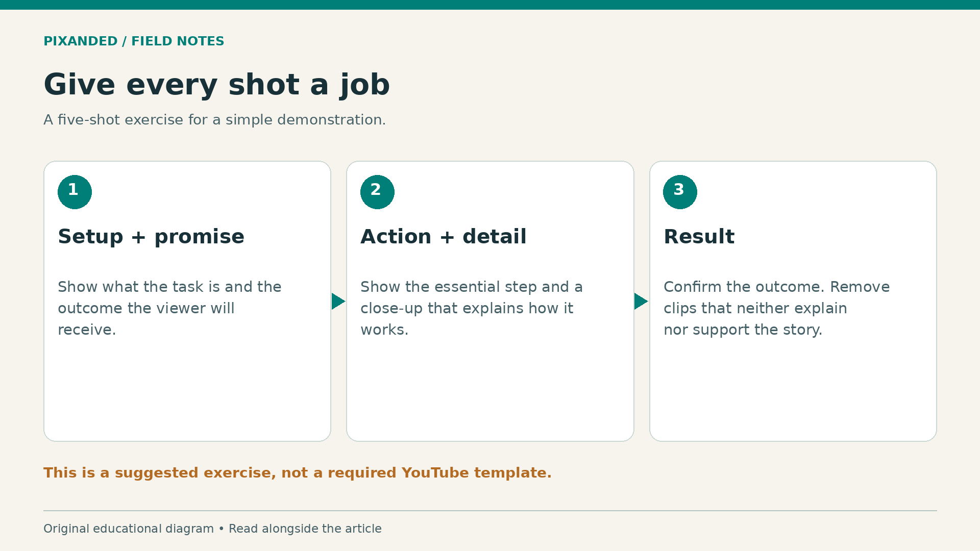Click the 'Setup + promise' card heading
Image resolution: width=980 pixels, height=551 pixels.
pyautogui.click(x=151, y=237)
